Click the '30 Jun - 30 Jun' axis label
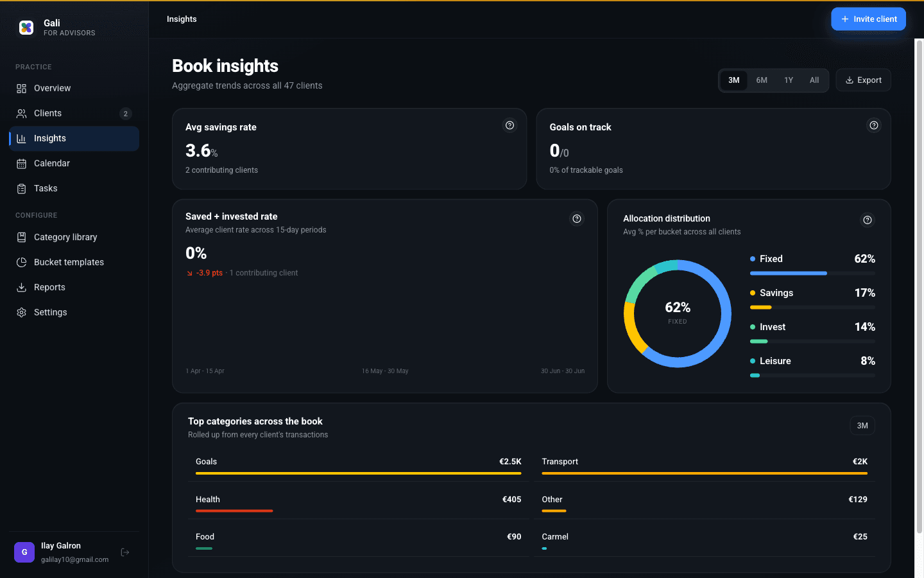The height and width of the screenshot is (578, 924). coord(563,371)
